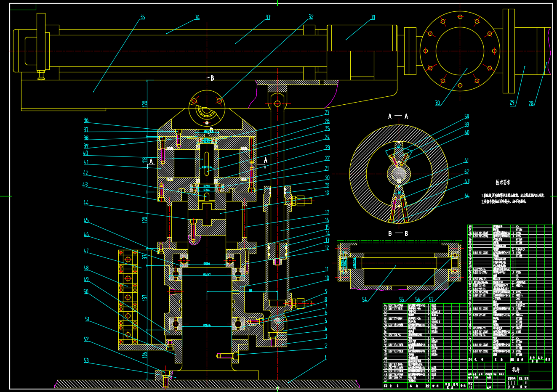
Task: Select callout label 44 on left side
Action: [x=86, y=203]
